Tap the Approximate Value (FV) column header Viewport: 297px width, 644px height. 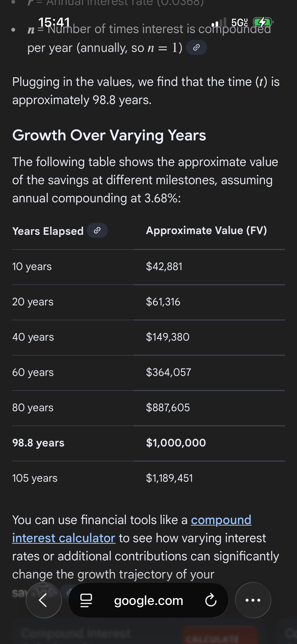206,230
